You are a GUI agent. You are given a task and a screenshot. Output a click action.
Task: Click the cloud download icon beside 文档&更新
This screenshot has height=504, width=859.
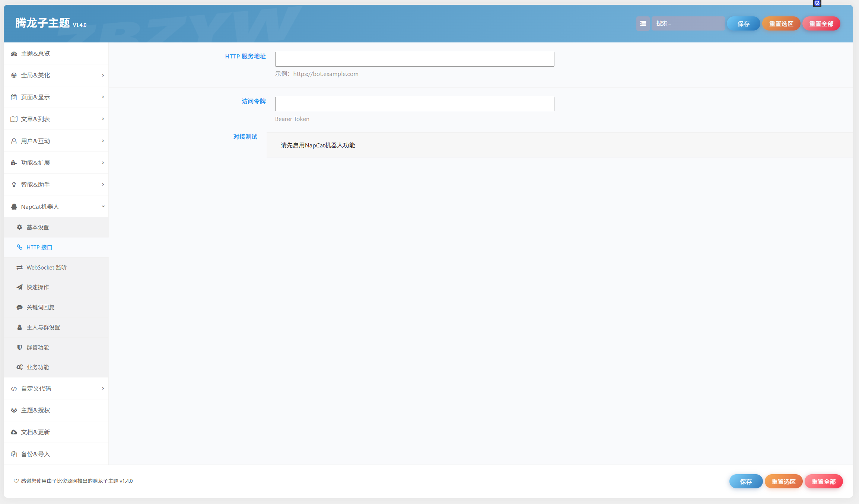[14, 433]
